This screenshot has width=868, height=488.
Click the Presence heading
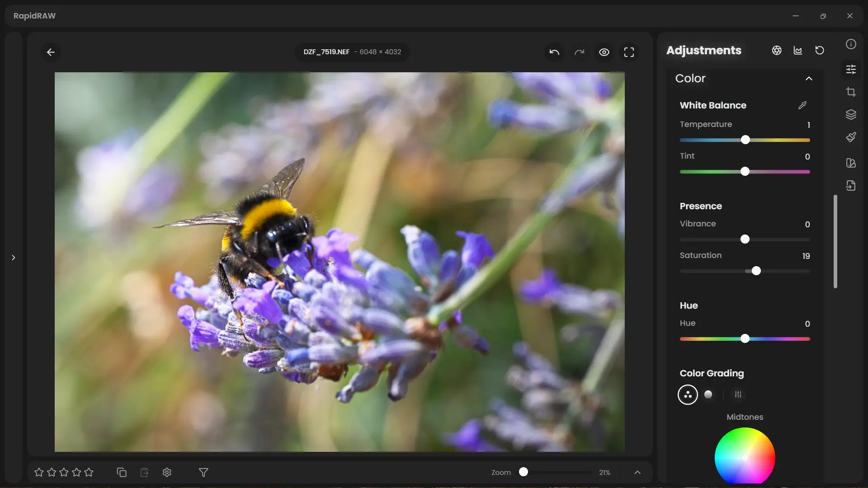click(x=701, y=206)
